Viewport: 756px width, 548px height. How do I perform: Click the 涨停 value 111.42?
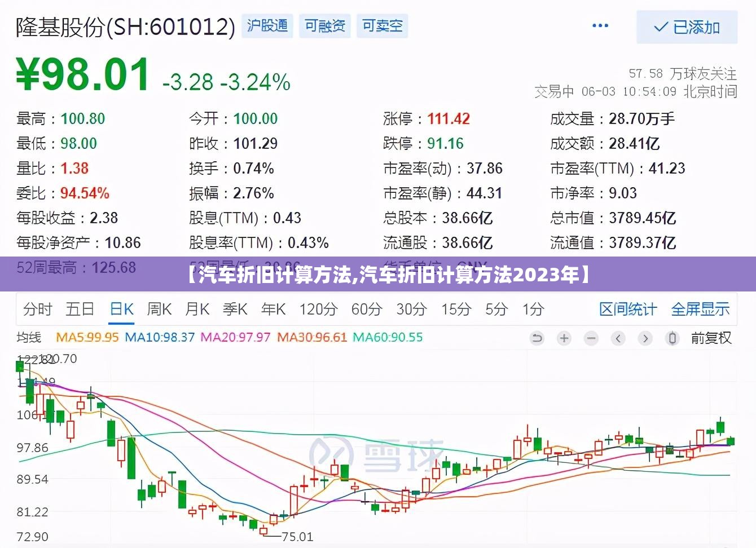coord(449,118)
